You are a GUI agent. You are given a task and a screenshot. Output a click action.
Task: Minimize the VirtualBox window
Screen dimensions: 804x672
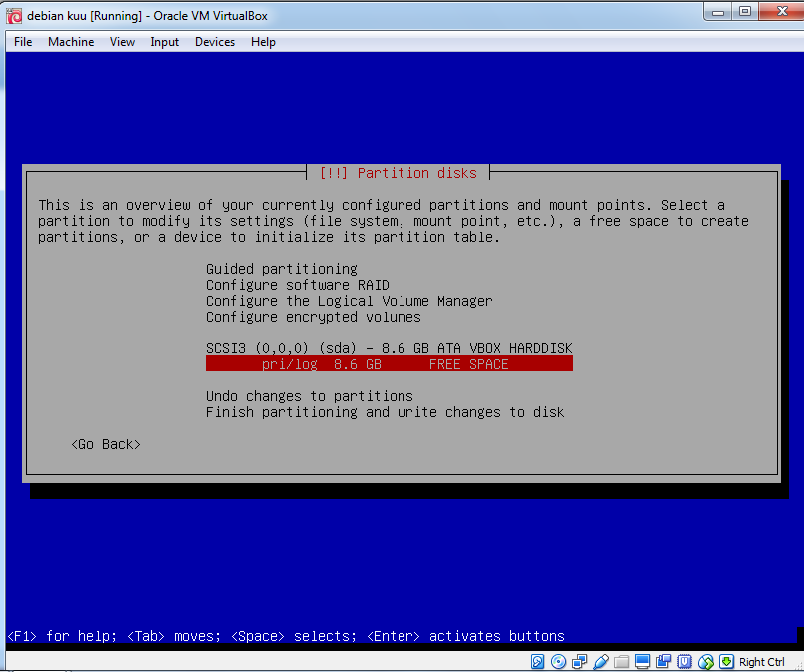(718, 12)
